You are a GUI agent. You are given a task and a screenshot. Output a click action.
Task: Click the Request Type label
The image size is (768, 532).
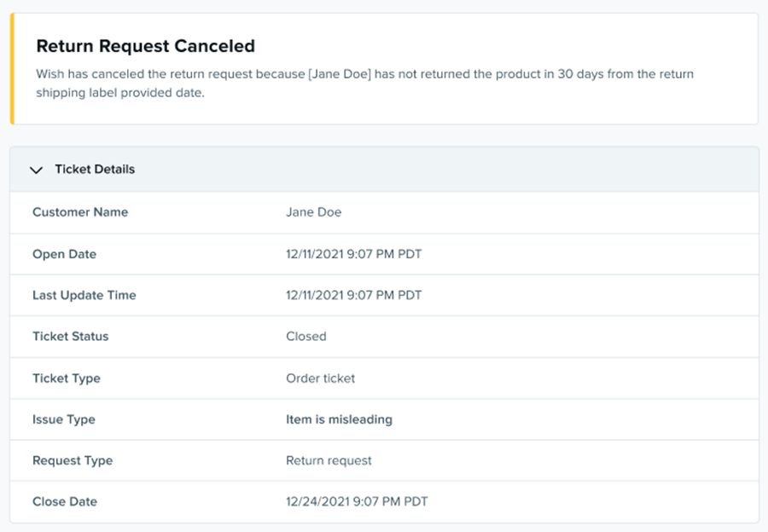72,460
